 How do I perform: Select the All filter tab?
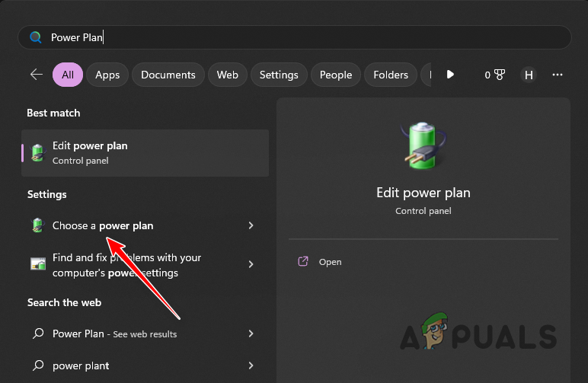click(x=68, y=75)
